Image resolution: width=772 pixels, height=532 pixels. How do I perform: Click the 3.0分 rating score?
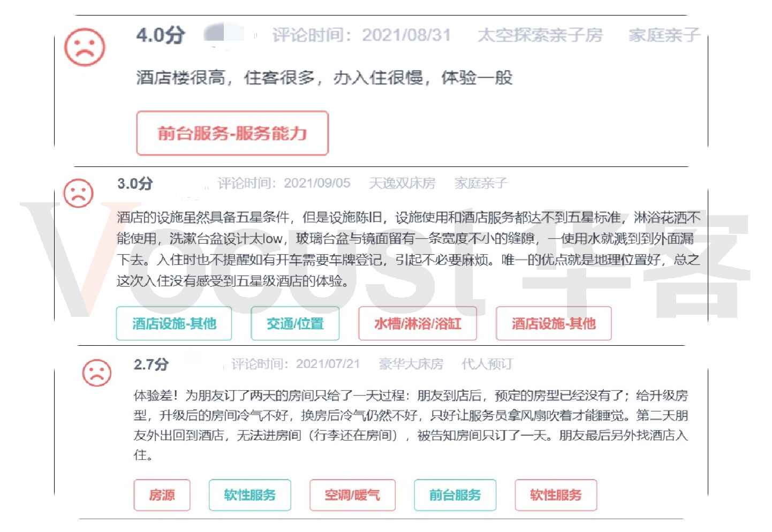coord(135,184)
